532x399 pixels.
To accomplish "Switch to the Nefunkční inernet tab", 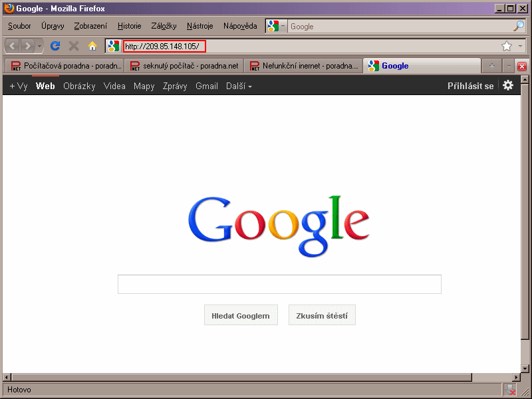I will click(303, 66).
